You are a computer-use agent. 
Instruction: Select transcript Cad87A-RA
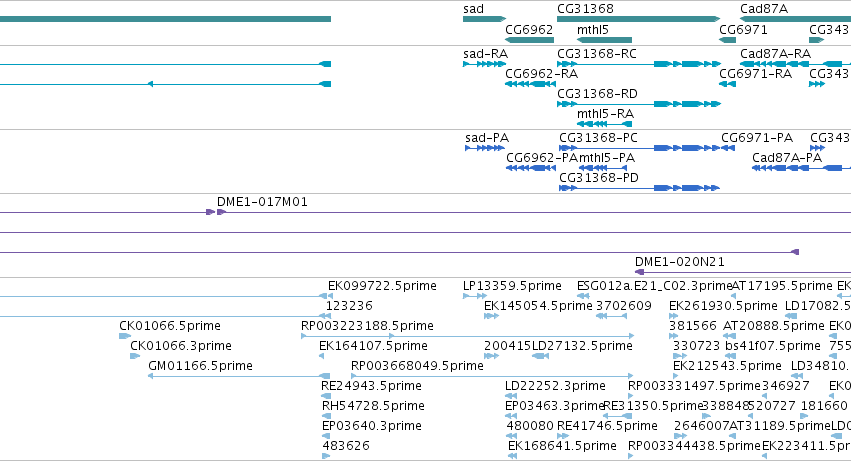pos(776,54)
